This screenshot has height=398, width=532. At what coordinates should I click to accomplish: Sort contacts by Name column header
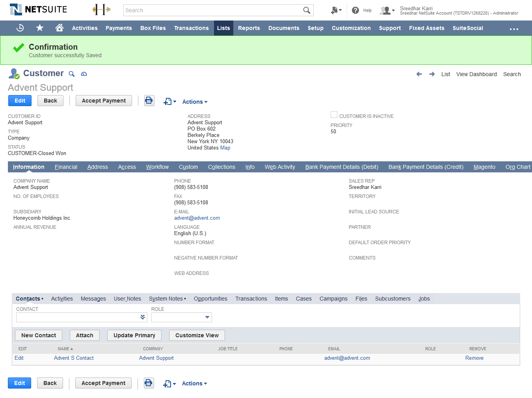(65, 349)
